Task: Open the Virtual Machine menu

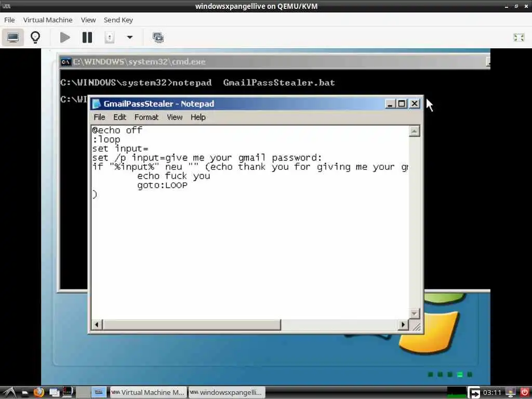Action: pos(48,20)
